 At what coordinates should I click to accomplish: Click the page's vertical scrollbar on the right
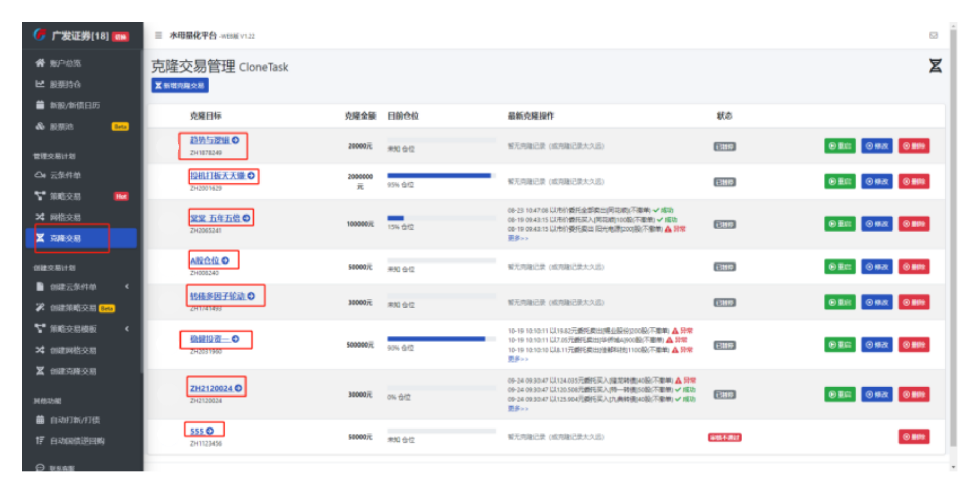tap(953, 232)
